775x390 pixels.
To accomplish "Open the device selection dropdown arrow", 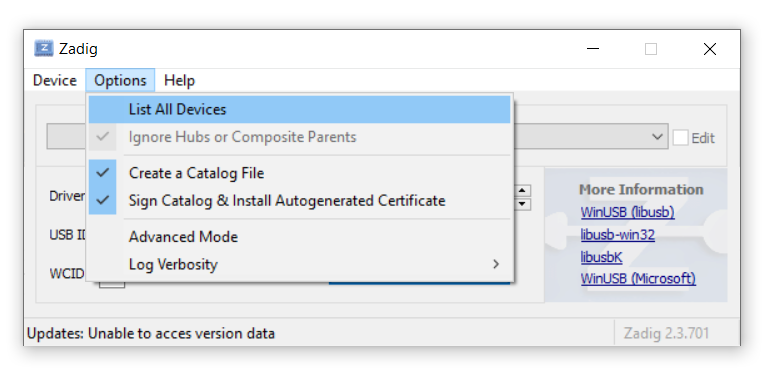I will (657, 137).
